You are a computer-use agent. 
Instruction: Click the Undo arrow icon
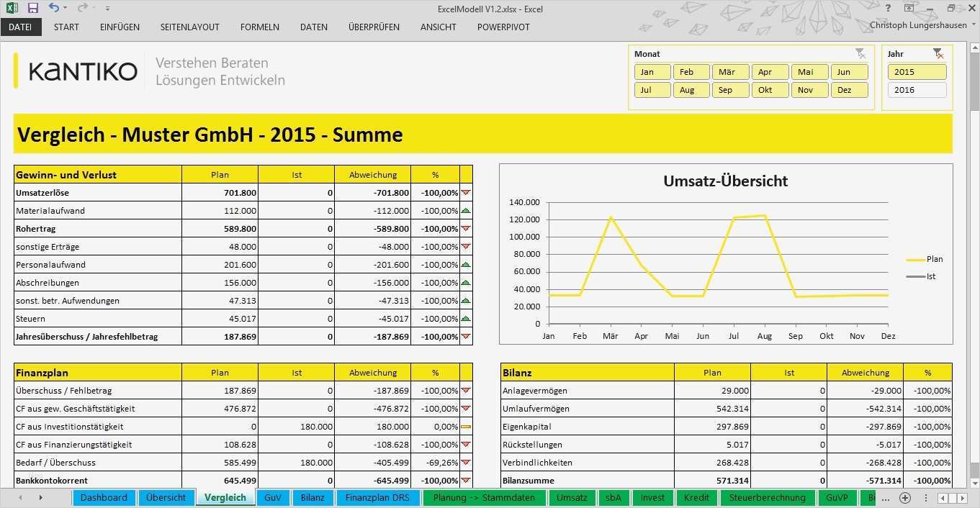54,8
